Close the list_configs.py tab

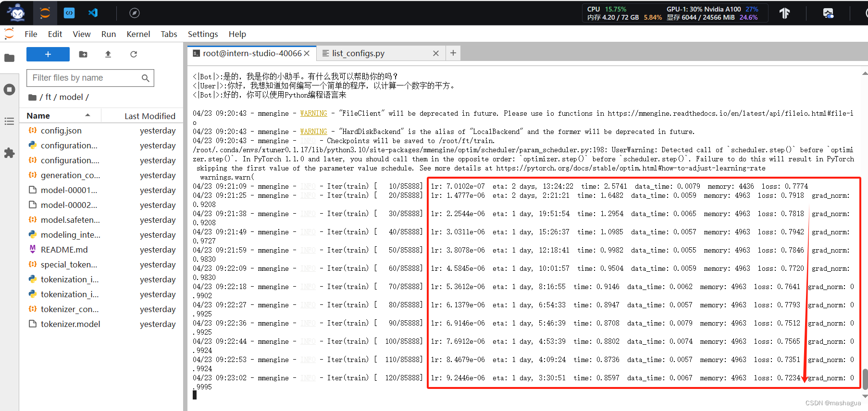click(436, 53)
